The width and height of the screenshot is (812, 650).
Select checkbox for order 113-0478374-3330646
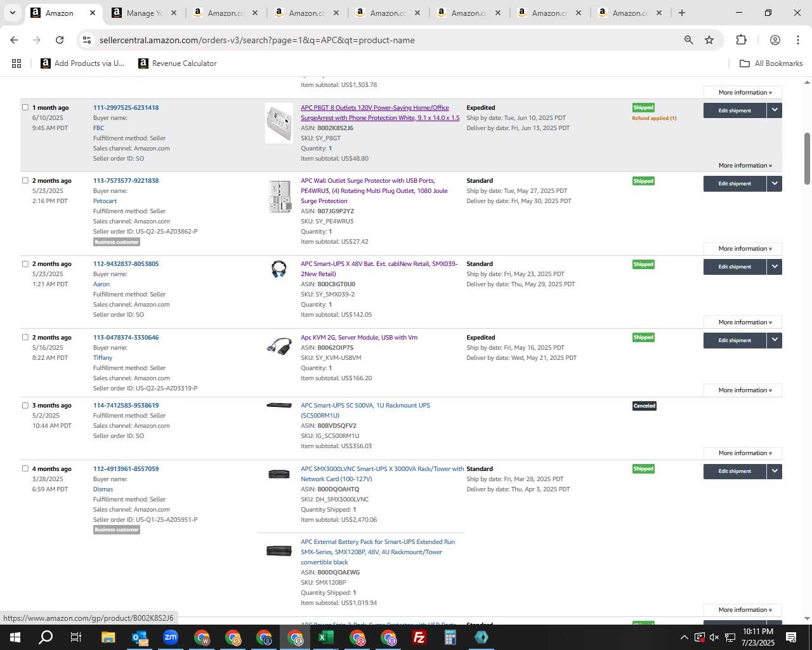point(25,337)
